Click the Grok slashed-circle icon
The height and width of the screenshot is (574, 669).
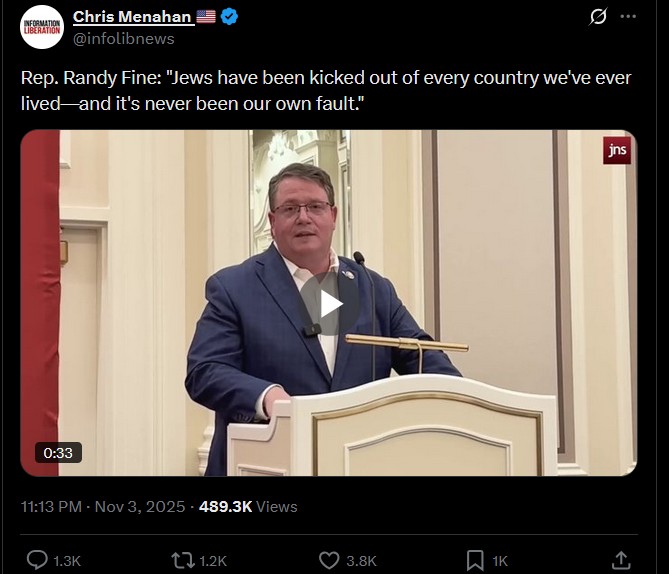tap(599, 16)
